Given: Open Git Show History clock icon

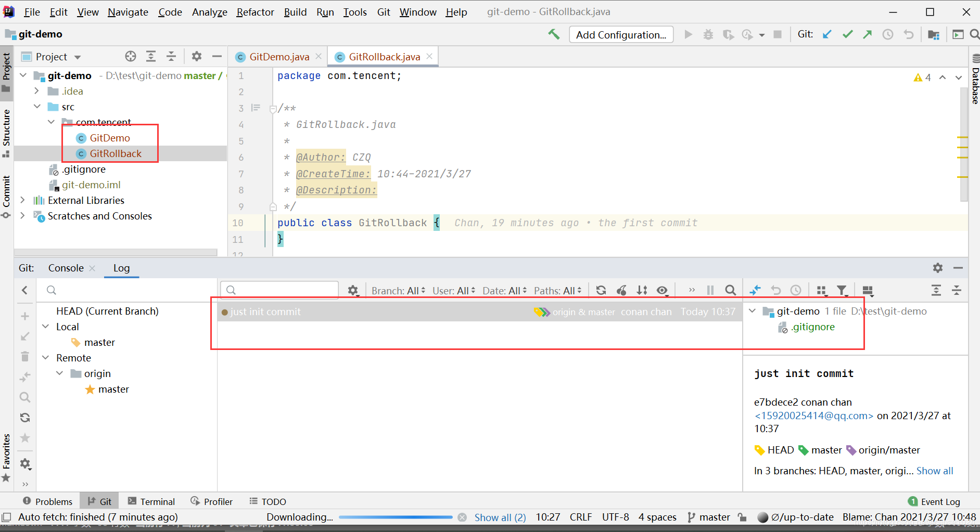Looking at the screenshot, I should (888, 34).
